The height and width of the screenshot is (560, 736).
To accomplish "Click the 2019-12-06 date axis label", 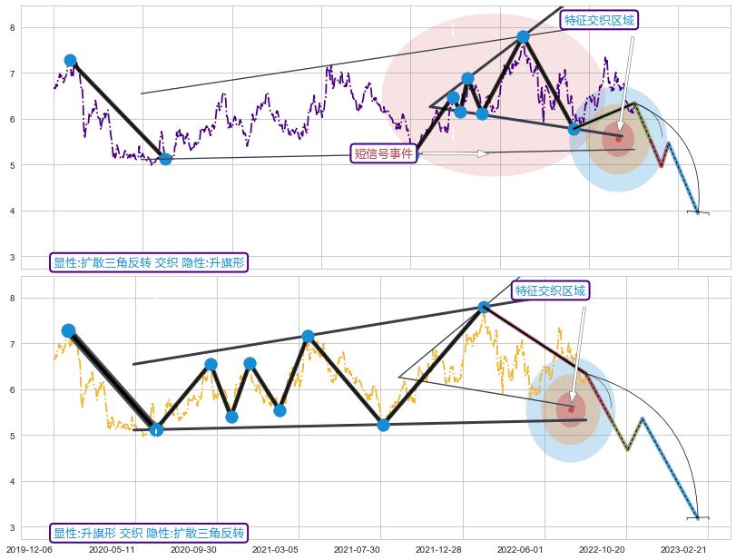I will (29, 549).
